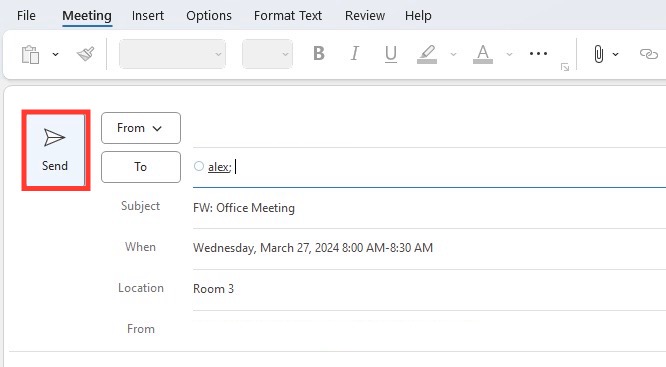Open the Paste options dropdown arrow

click(56, 54)
